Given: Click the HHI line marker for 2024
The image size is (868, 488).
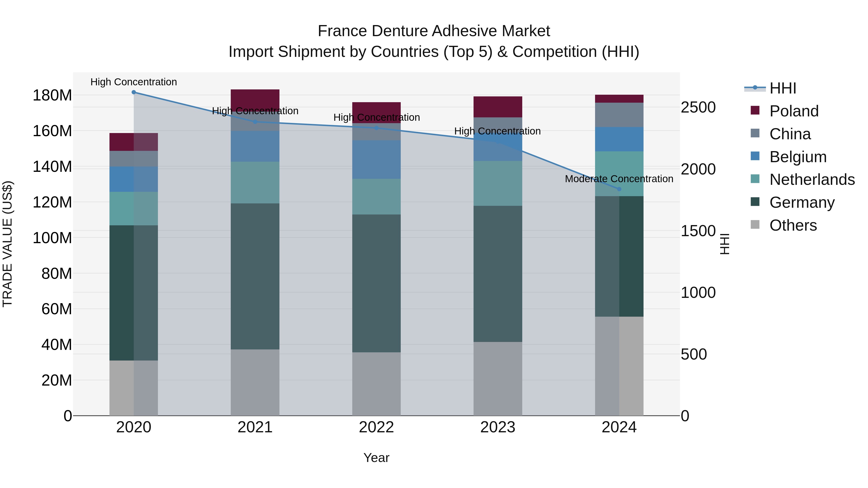Looking at the screenshot, I should coord(619,189).
